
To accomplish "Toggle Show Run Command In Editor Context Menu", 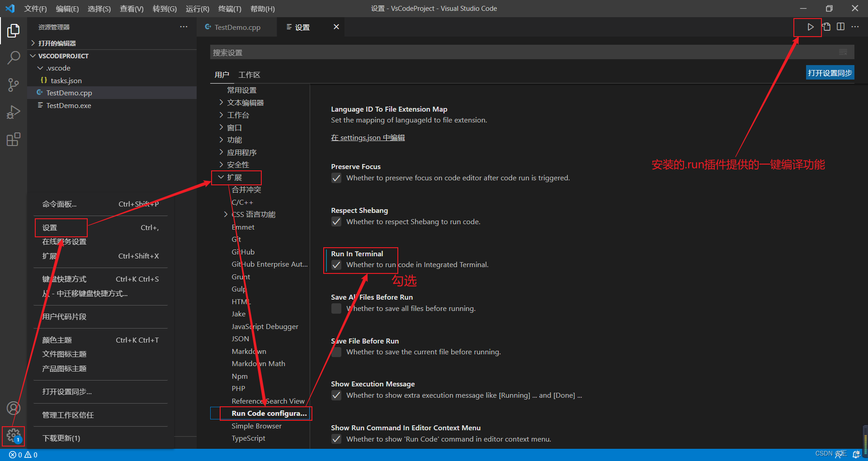I will point(336,439).
